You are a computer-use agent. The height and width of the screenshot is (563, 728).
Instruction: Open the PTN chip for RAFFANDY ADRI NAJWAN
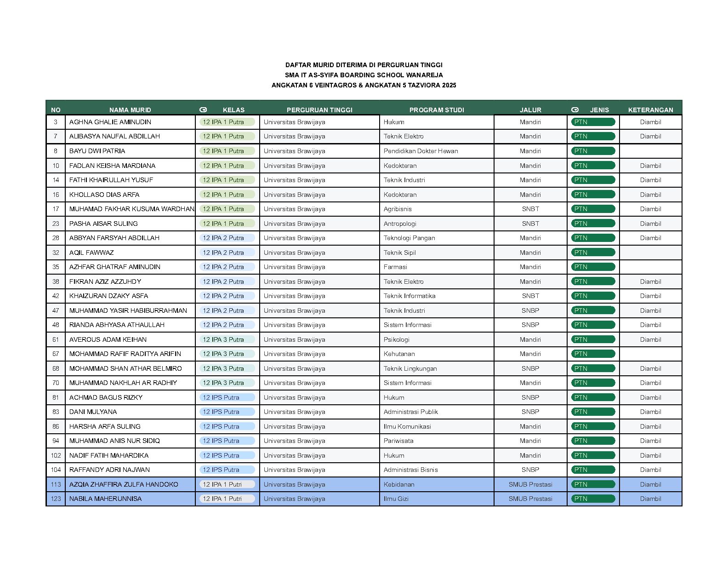[593, 470]
